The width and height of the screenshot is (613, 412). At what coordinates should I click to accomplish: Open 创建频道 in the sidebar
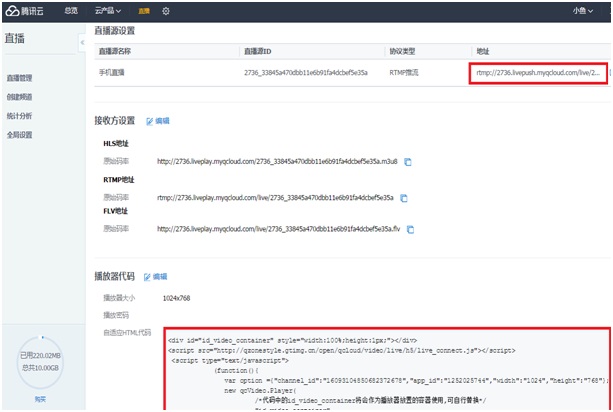pyautogui.click(x=19, y=97)
